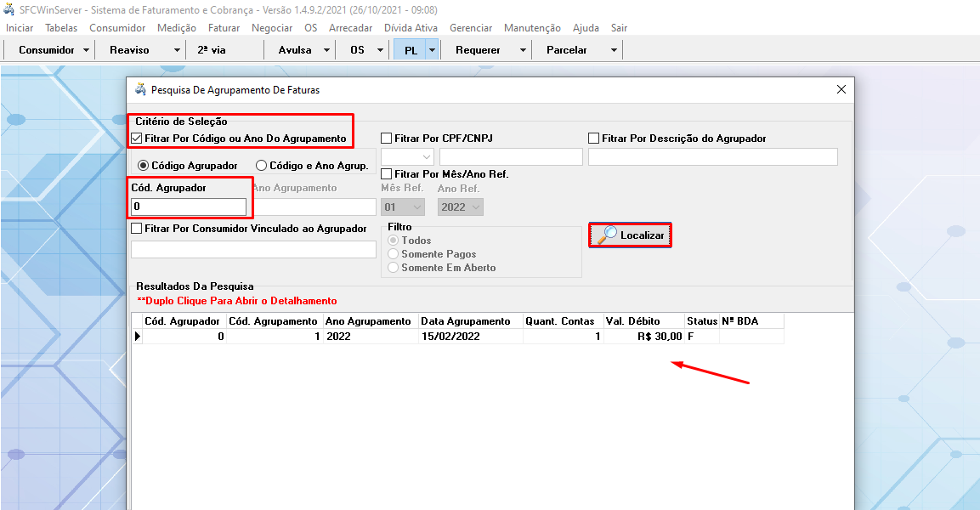This screenshot has width=980, height=510.
Task: Expand the Consumidor toolbar dropdown arrow
Action: 87,50
